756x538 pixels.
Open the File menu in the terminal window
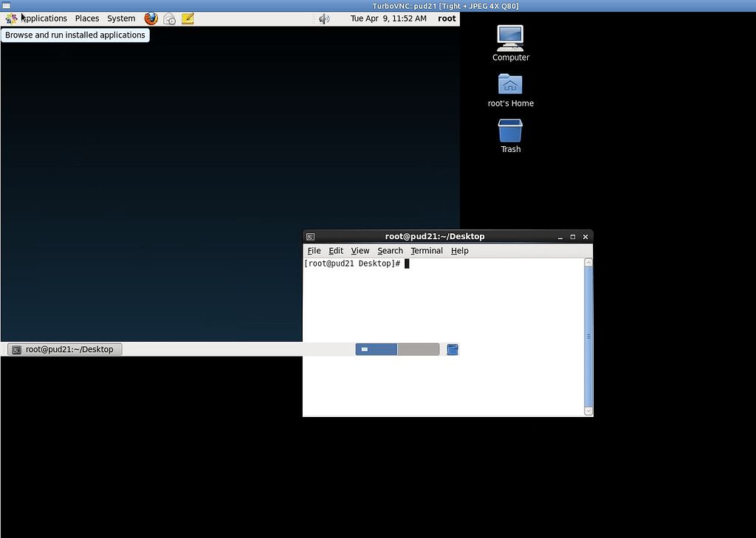[314, 251]
